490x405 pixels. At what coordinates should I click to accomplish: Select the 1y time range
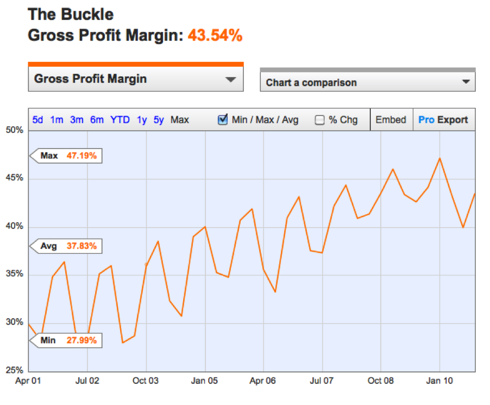142,120
